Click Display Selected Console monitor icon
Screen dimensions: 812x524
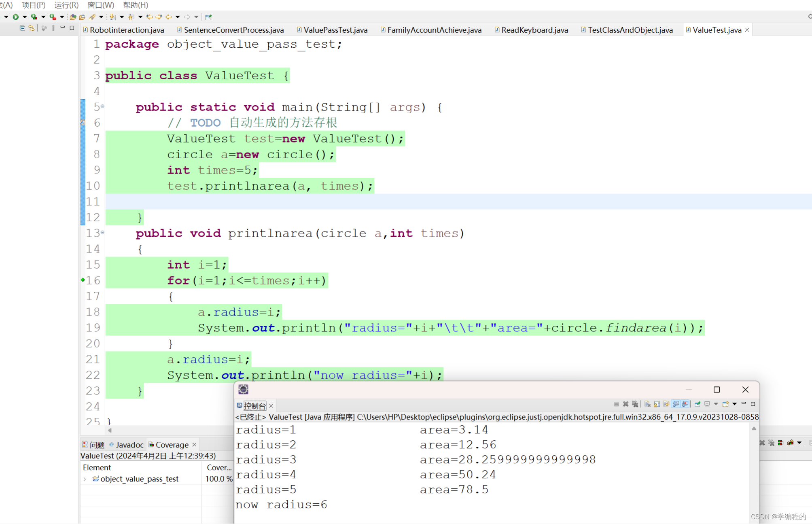click(x=707, y=404)
